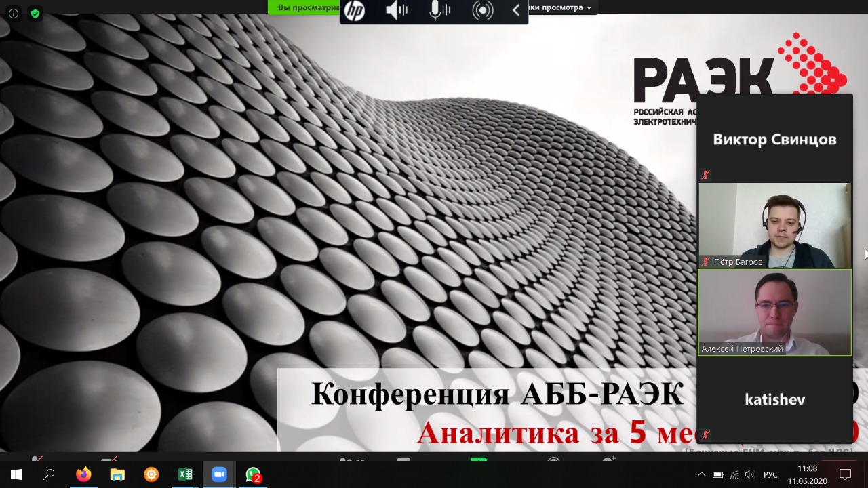This screenshot has height=488, width=868.
Task: Collapse the HP overlay with the left chevron
Action: [x=516, y=11]
